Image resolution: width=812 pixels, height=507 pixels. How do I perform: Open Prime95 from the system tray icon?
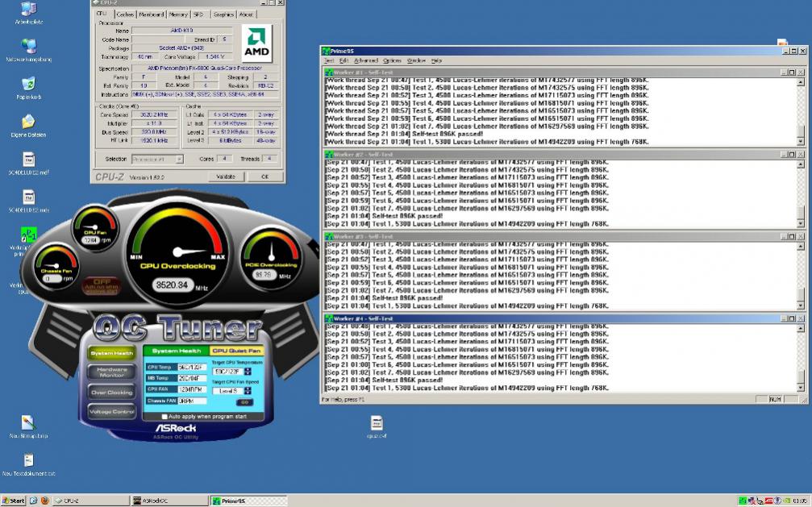click(x=743, y=501)
